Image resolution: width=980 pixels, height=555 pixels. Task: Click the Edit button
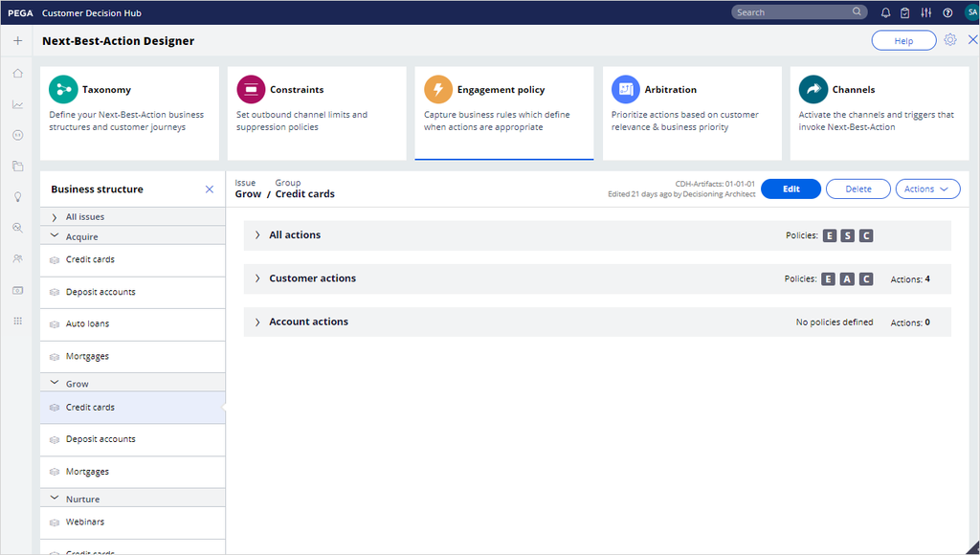click(791, 189)
